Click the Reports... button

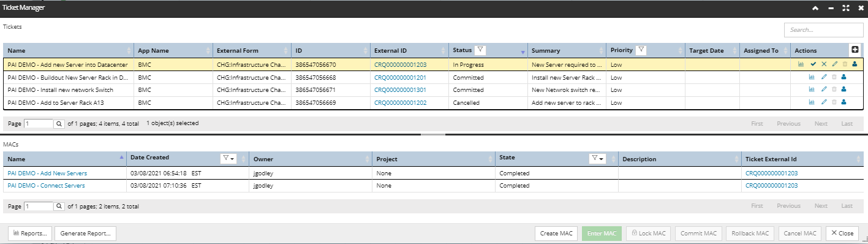click(x=30, y=234)
